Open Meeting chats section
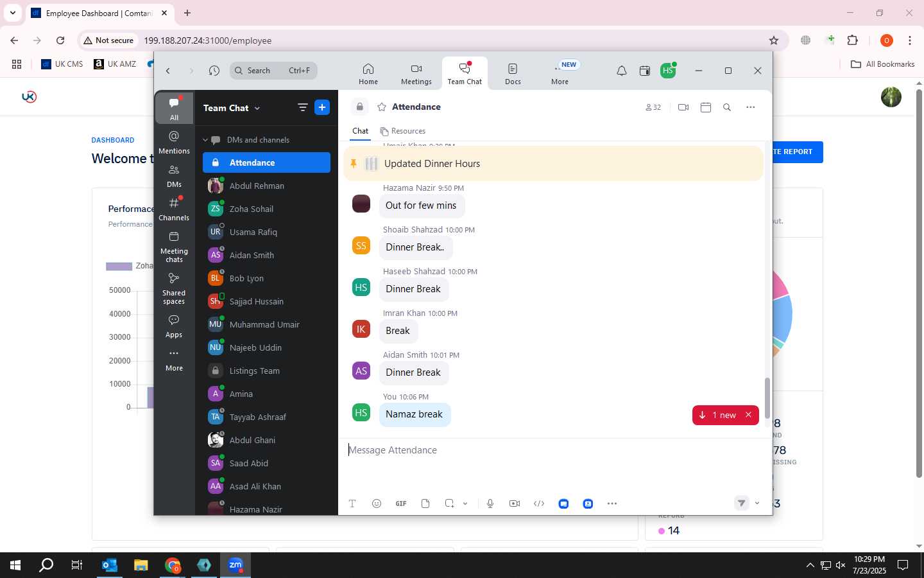Screen dimensions: 924x578 pyautogui.click(x=174, y=247)
